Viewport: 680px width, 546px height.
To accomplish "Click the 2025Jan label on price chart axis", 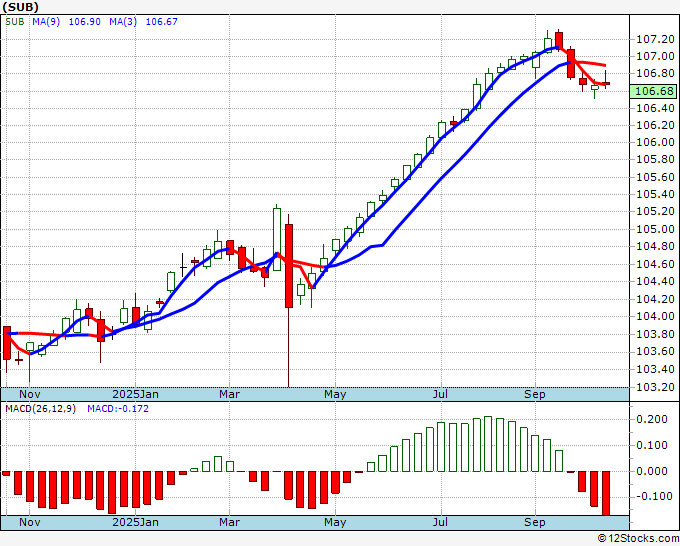I will pos(135,394).
